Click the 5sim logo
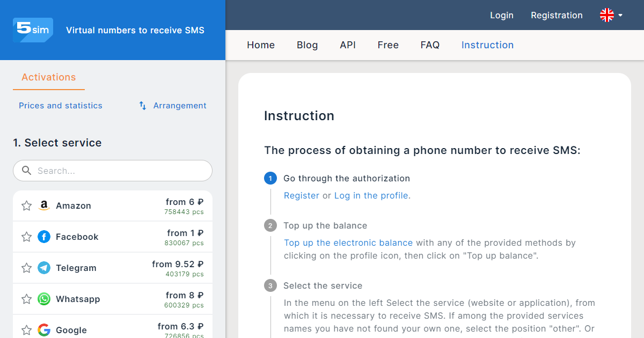 tap(33, 30)
